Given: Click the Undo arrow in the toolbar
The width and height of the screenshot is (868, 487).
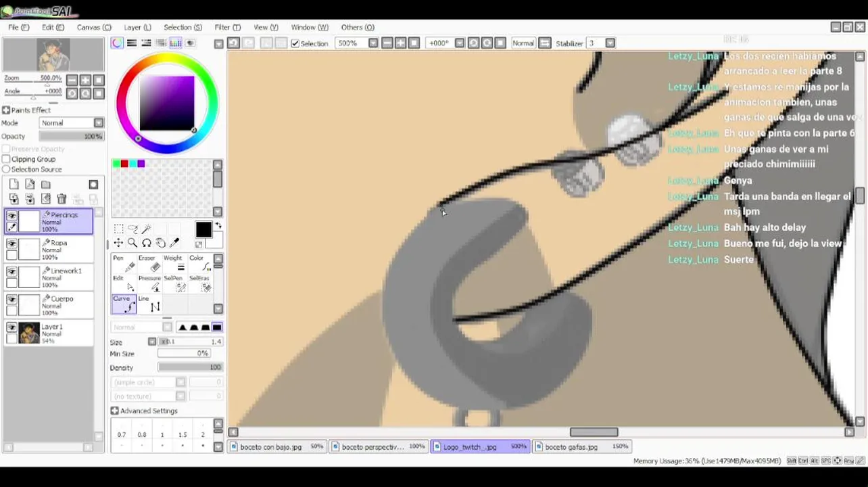Looking at the screenshot, I should (x=233, y=43).
